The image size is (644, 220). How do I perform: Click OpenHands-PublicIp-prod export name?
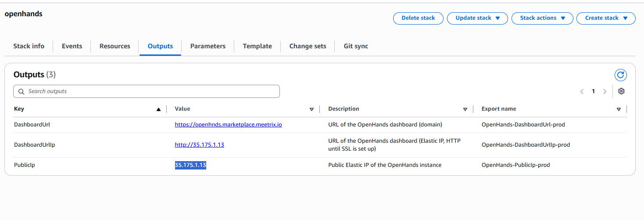[x=515, y=165]
